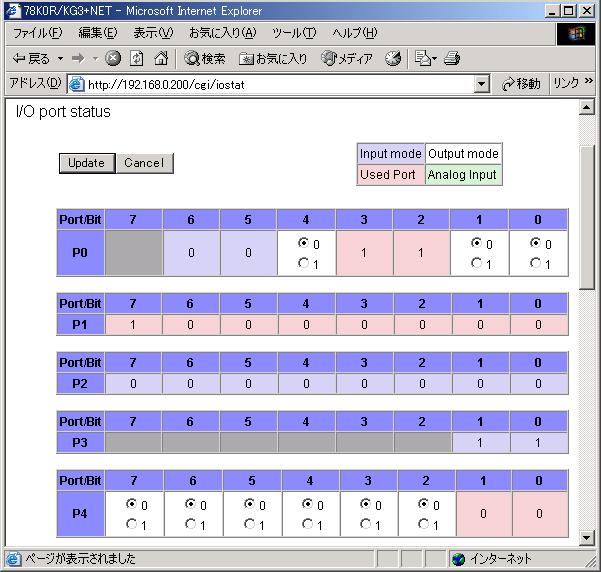Select value 0 for P0 bit 0

535,243
